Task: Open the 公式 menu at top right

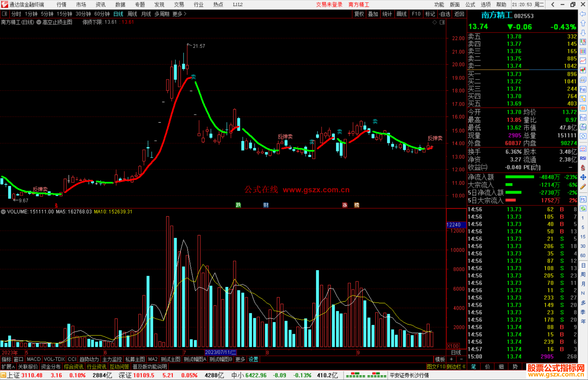Action: tap(470, 5)
